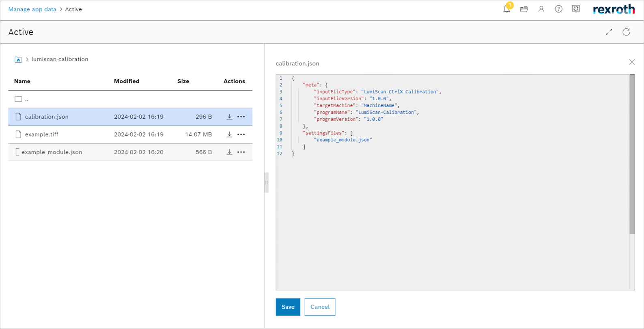The height and width of the screenshot is (329, 644).
Task: Click the 296 B size cell
Action: click(204, 117)
